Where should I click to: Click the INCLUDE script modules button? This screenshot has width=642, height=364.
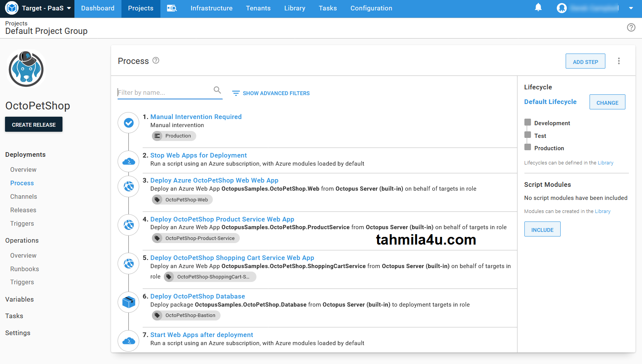point(542,229)
